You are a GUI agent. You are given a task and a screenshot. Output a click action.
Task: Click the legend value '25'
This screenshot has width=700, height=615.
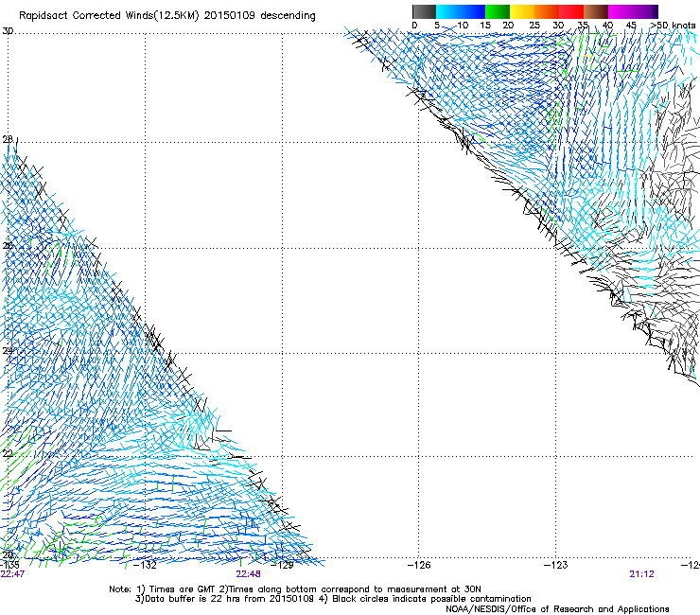pos(534,26)
